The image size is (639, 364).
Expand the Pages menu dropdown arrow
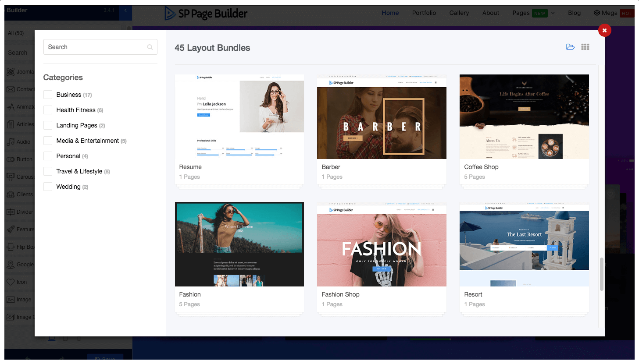coord(553,13)
